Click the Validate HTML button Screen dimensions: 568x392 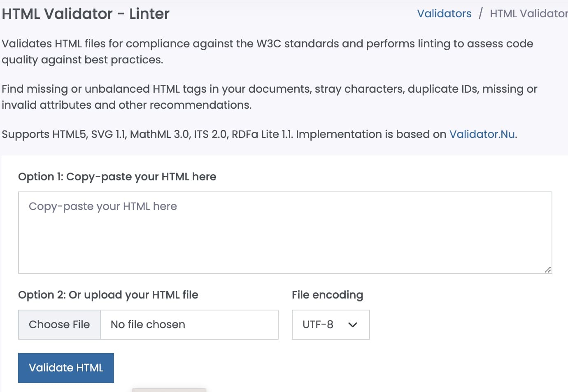click(66, 368)
